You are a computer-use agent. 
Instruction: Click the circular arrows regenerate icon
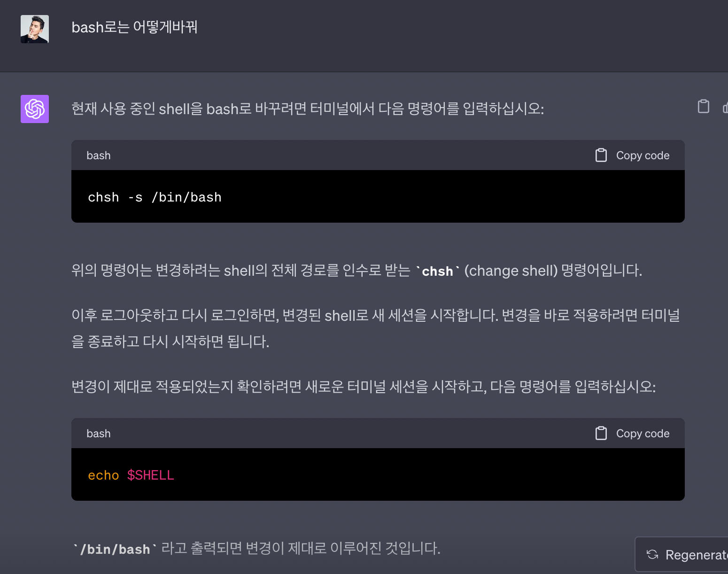point(652,555)
